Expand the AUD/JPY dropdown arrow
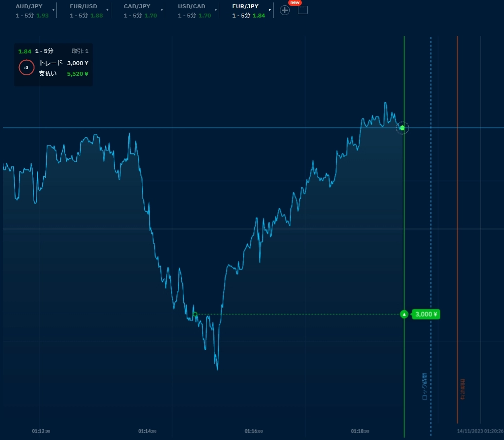The image size is (504, 440). pyautogui.click(x=53, y=10)
